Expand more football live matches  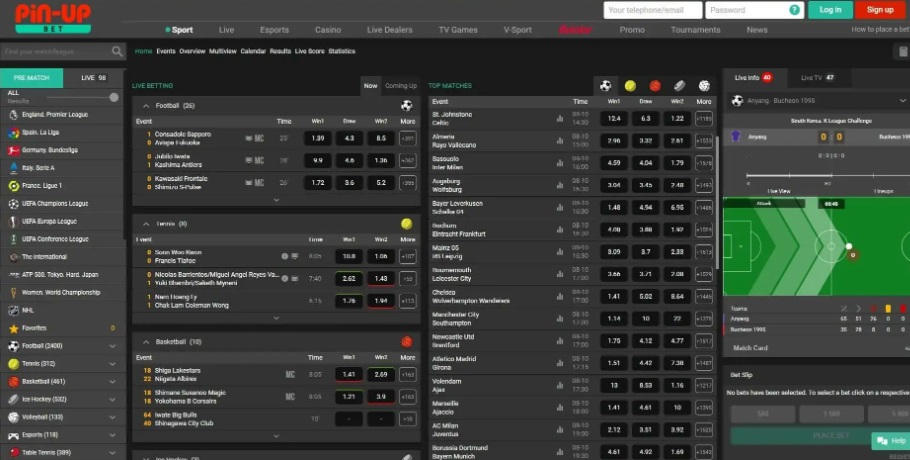[x=276, y=200]
